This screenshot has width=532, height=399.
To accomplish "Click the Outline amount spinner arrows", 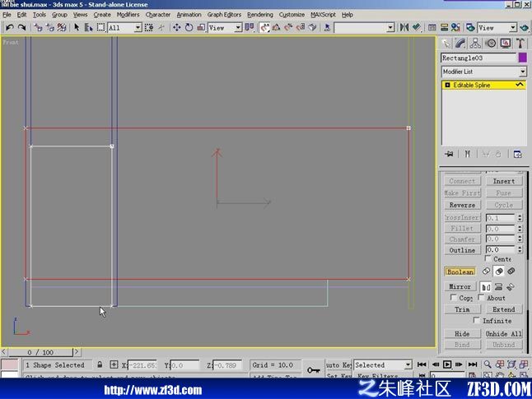I will [520, 250].
